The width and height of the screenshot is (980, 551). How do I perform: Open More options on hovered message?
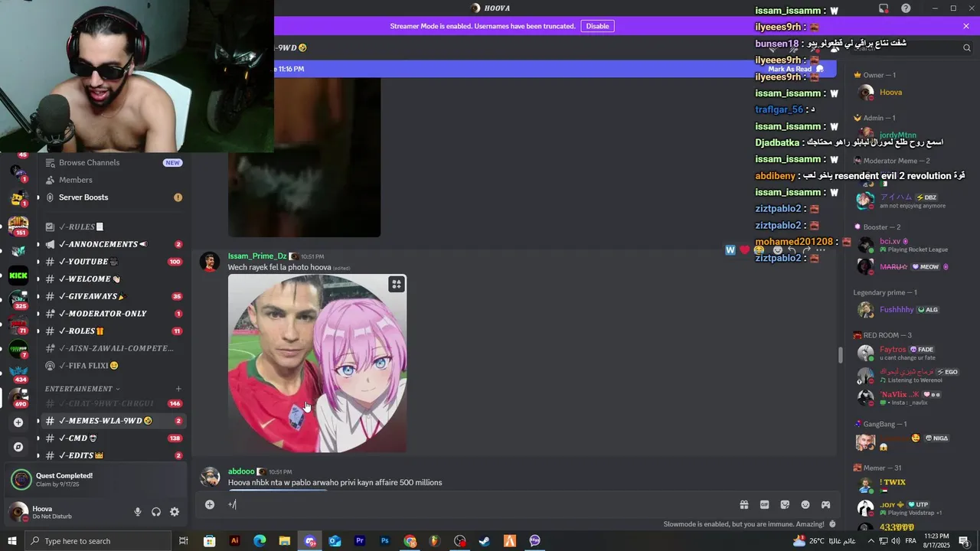tap(820, 250)
